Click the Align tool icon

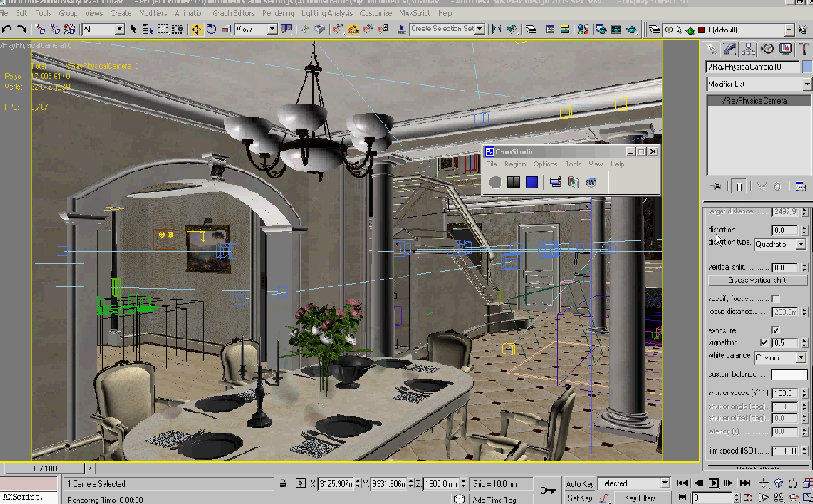tap(512, 30)
